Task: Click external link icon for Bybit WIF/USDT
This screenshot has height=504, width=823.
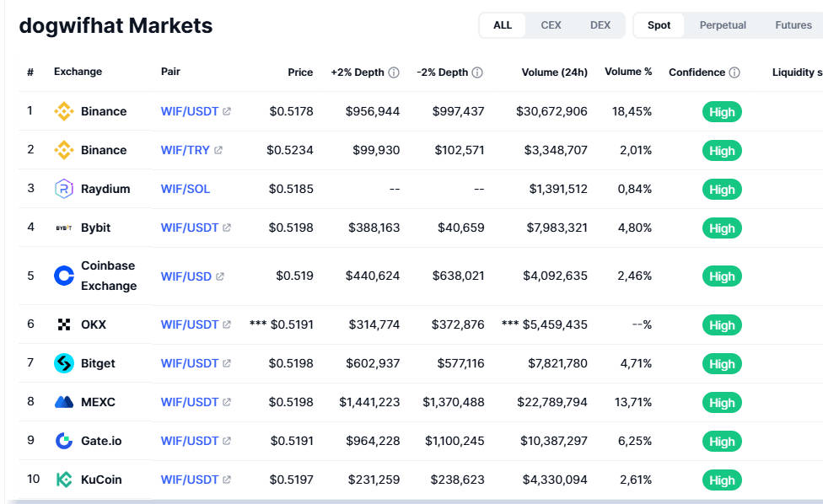Action: (227, 228)
